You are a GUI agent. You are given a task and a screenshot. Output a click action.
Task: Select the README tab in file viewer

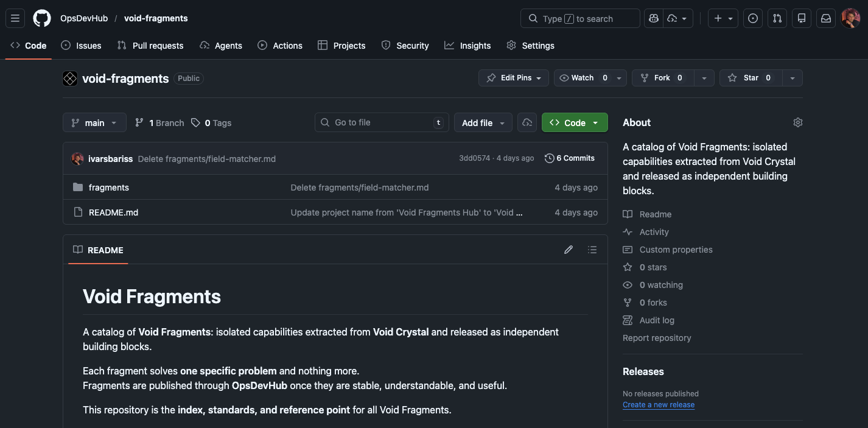coord(98,250)
